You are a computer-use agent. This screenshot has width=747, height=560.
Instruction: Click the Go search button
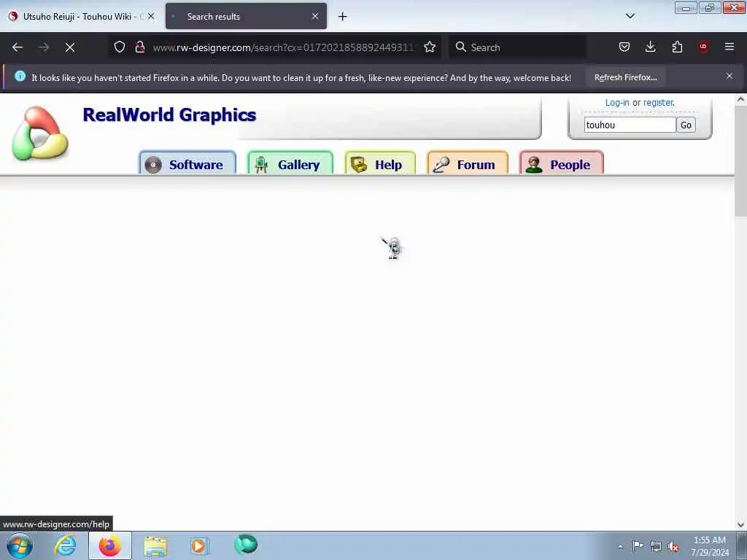click(x=686, y=125)
